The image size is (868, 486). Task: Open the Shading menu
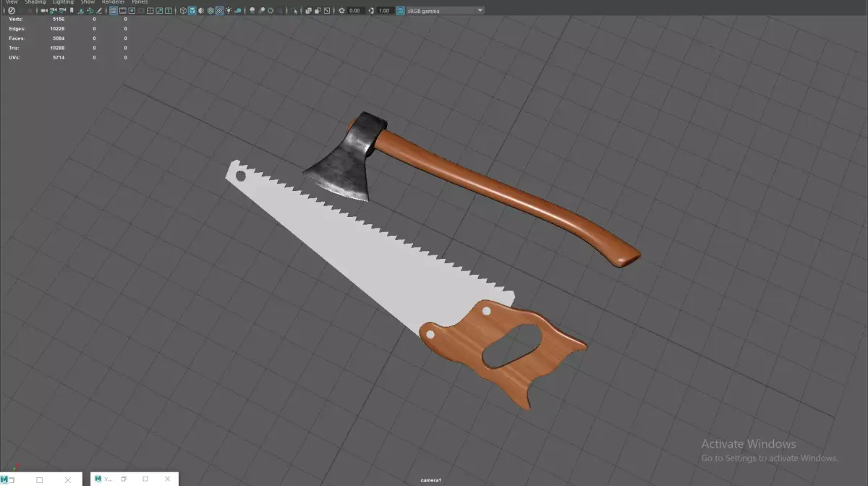click(35, 2)
